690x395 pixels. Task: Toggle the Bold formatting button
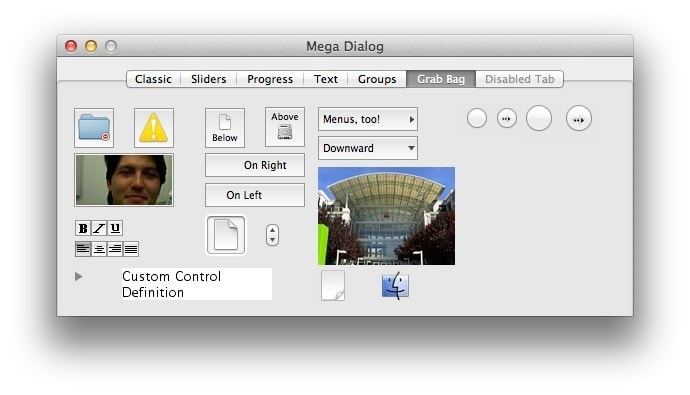(83, 228)
